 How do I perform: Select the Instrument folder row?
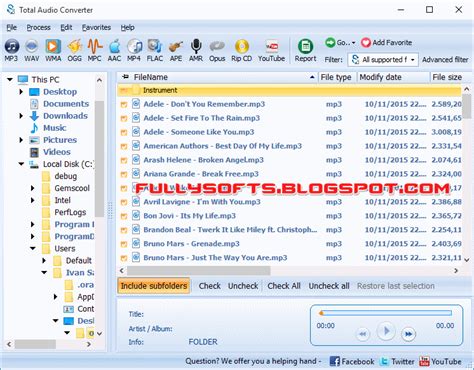coord(289,90)
